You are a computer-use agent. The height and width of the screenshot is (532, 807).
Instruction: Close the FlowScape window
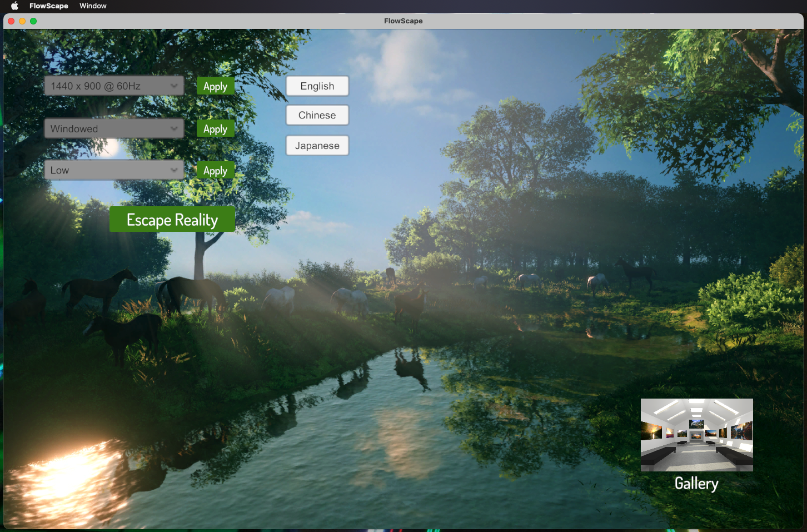(11, 21)
